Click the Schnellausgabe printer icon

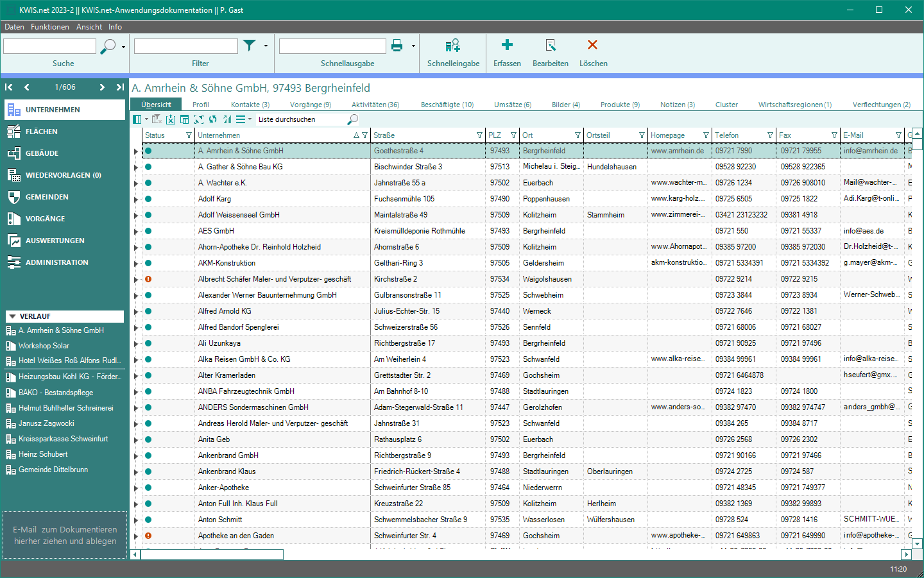[397, 46]
